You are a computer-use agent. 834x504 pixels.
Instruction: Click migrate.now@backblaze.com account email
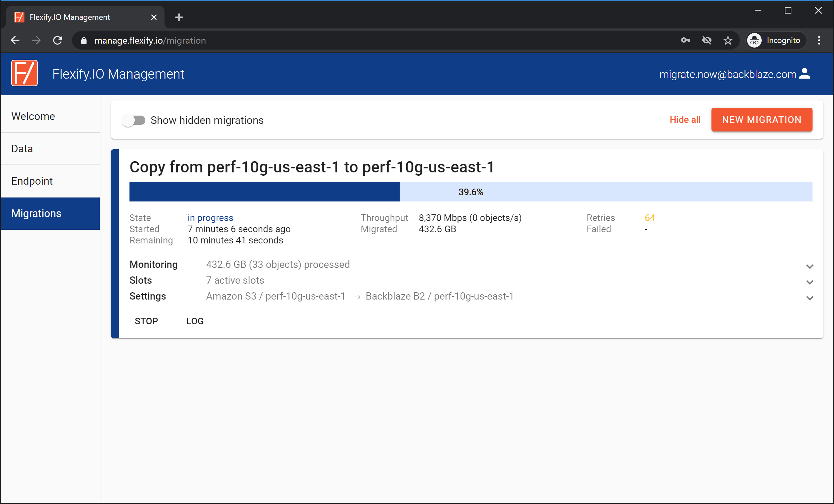728,74
